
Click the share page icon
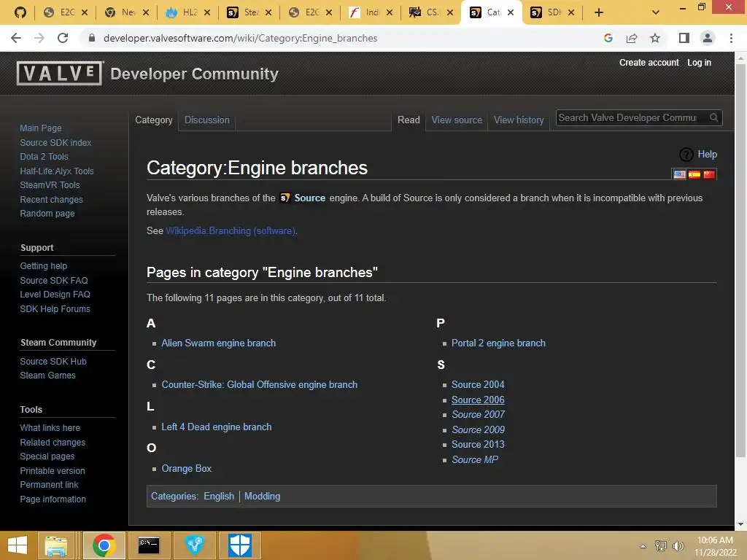(632, 38)
